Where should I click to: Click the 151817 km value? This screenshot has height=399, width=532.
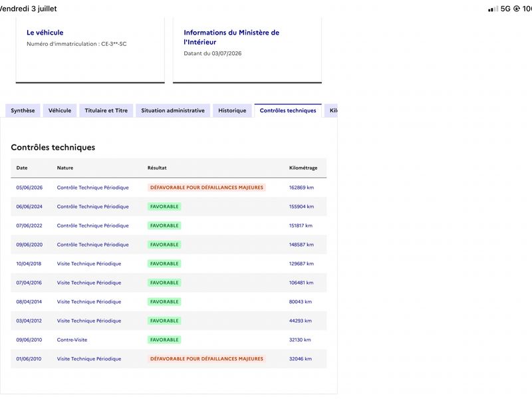coord(301,225)
